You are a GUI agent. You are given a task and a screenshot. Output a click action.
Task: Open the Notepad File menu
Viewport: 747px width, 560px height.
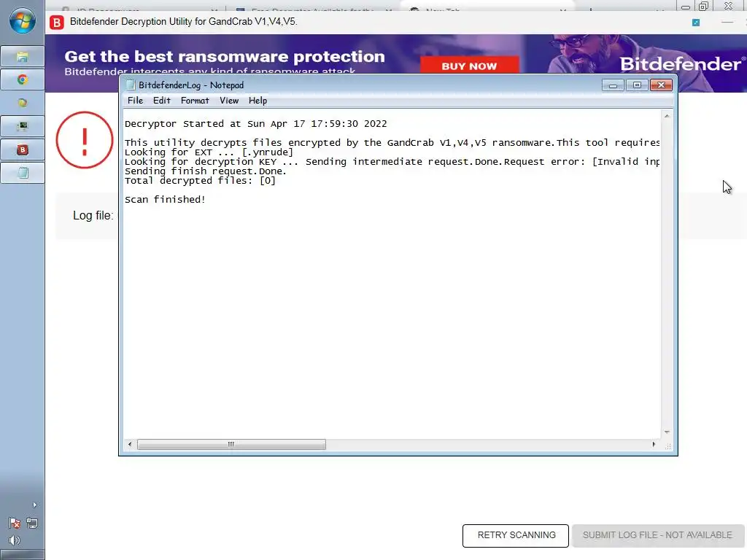pos(135,101)
